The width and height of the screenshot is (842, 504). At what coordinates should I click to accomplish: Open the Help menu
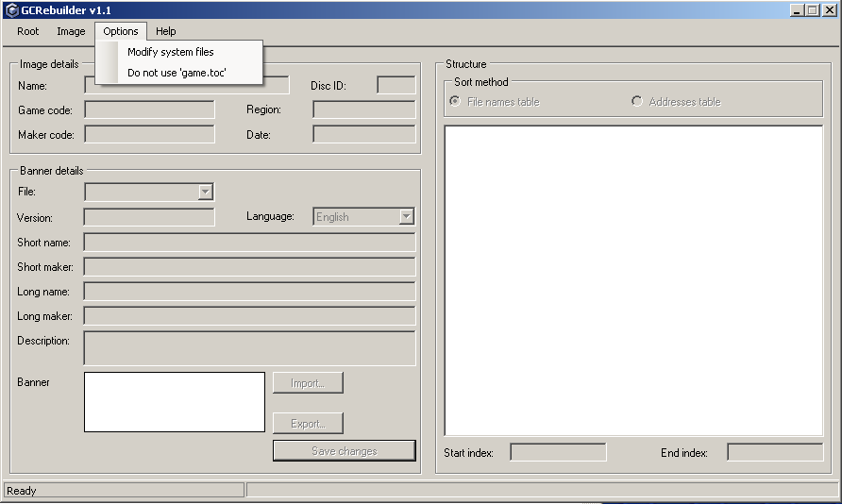click(x=166, y=31)
